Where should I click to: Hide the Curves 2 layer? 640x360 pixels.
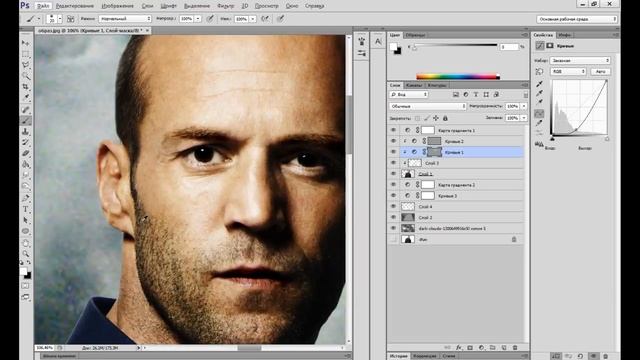[x=393, y=141]
